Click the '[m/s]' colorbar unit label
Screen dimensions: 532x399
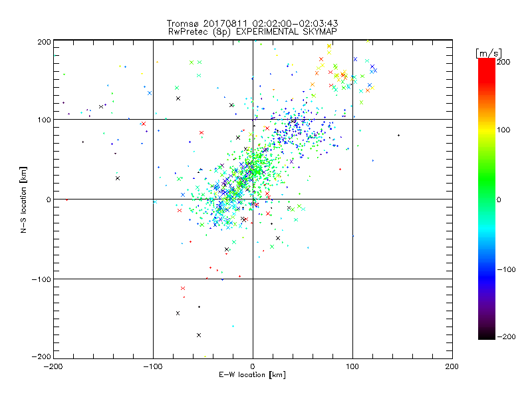(x=489, y=53)
